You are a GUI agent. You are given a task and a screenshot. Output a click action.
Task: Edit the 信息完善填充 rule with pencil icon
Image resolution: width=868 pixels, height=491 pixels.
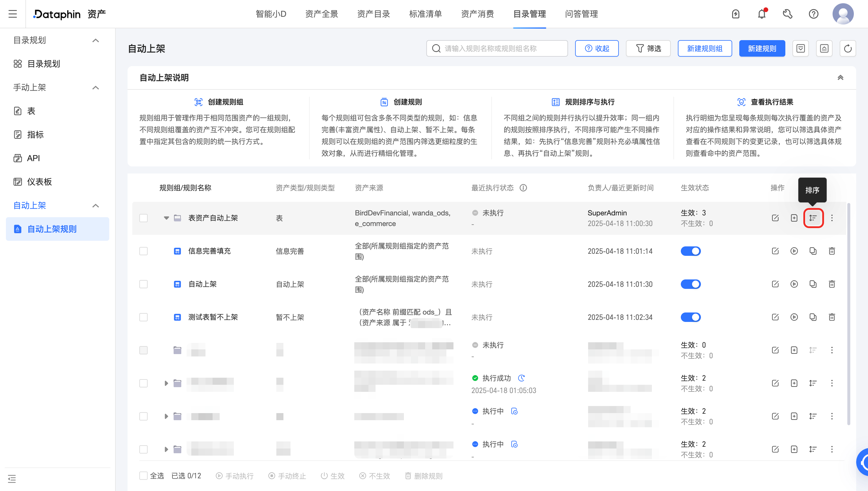tap(775, 251)
